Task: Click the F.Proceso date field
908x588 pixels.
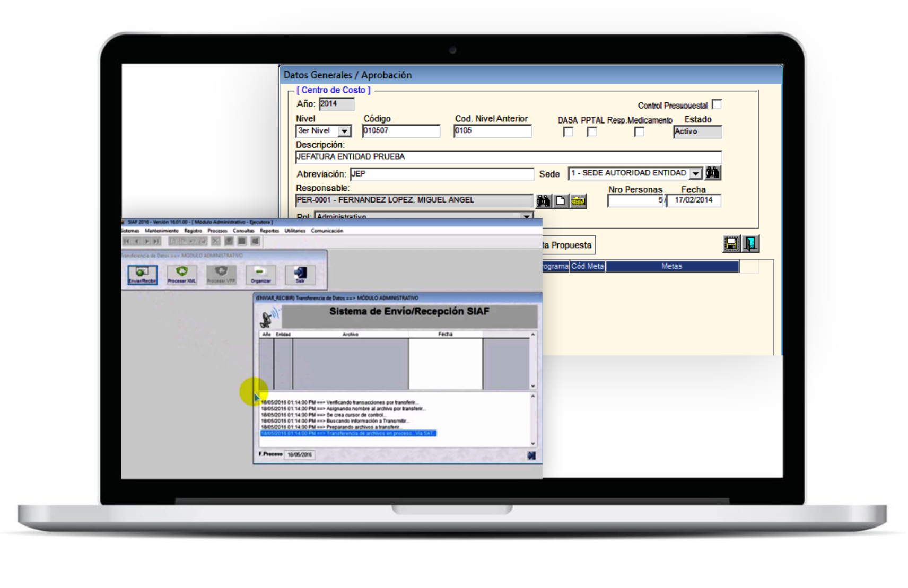Action: pyautogui.click(x=300, y=455)
